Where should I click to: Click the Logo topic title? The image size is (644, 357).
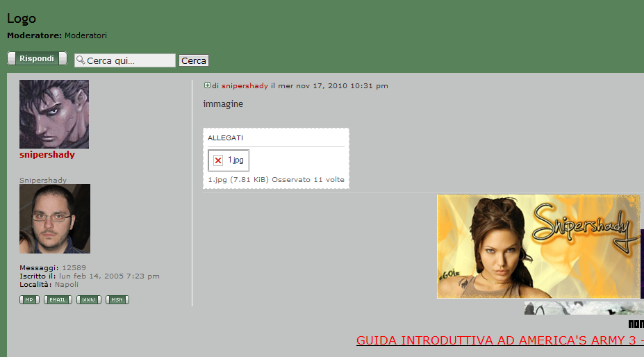22,19
